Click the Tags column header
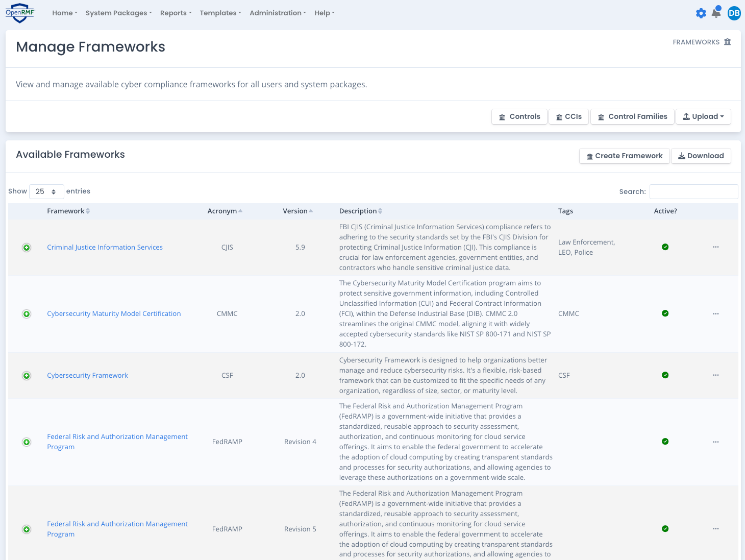Screen dimensions: 745x560 coord(565,211)
